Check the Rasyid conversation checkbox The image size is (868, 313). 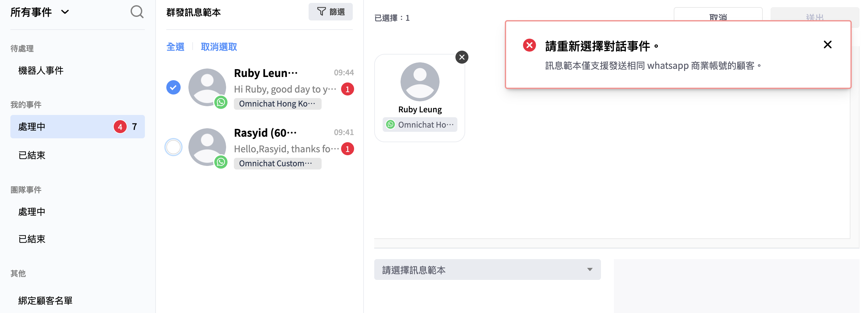click(x=173, y=147)
